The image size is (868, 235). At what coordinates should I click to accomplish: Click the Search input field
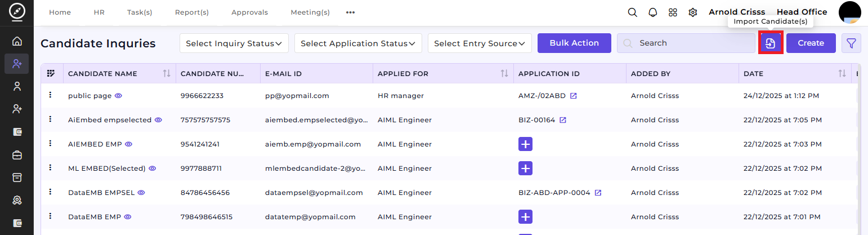coord(686,43)
